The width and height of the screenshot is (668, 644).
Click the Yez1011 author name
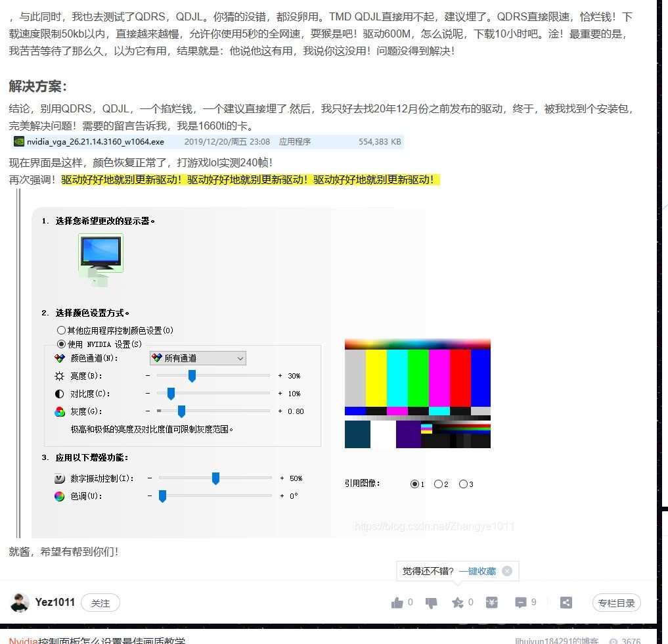point(55,602)
